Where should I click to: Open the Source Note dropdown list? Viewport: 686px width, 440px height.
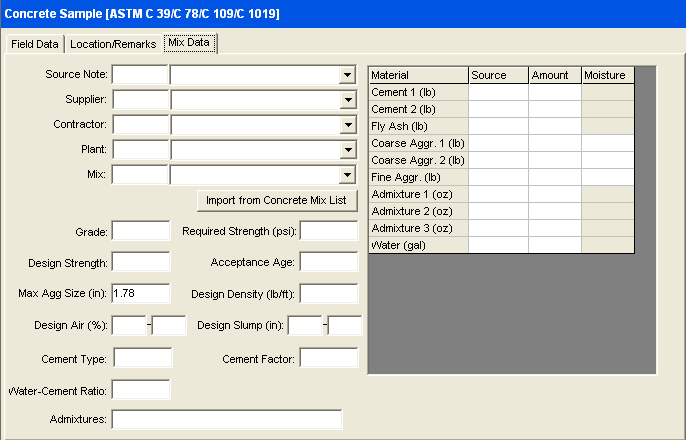tap(347, 74)
